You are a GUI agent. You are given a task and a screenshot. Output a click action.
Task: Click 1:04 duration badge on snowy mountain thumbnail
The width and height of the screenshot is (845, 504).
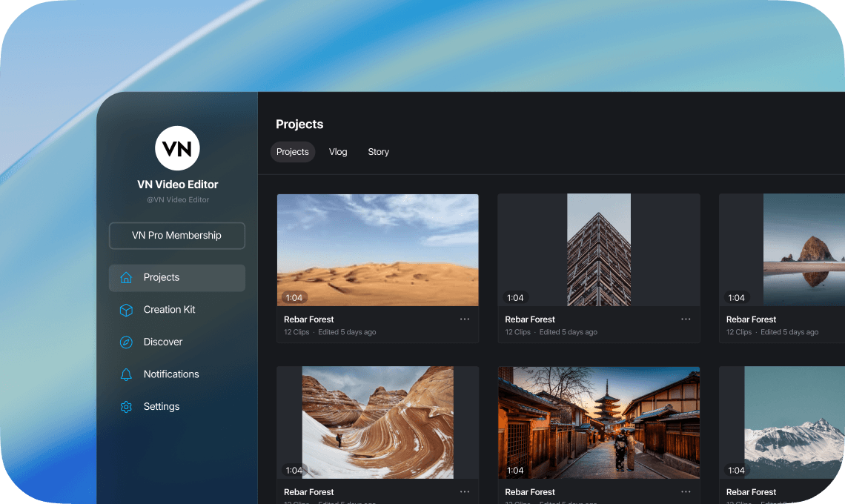click(736, 470)
